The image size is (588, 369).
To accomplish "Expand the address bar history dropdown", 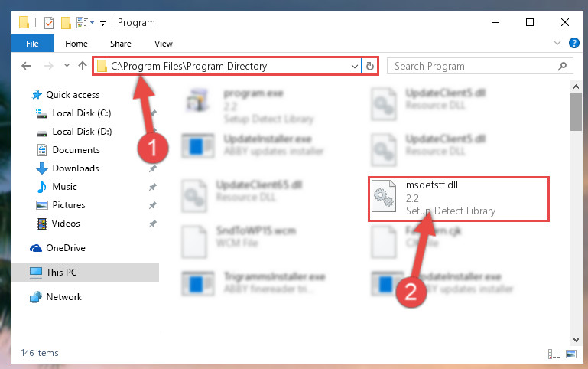I will (354, 67).
